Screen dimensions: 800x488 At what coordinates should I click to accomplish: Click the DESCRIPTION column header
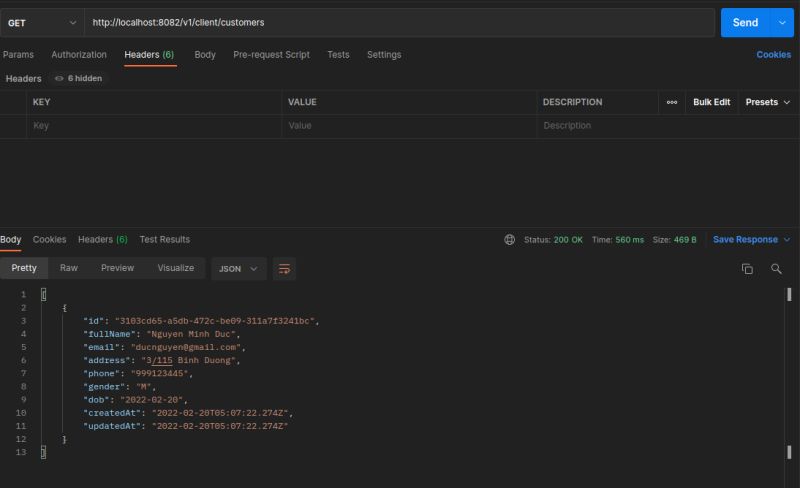(572, 102)
